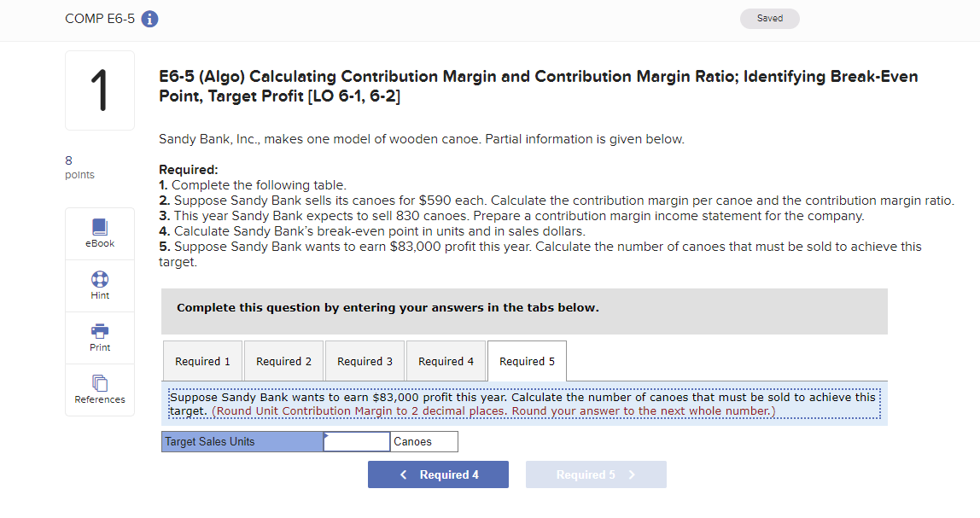Switch to the Required 4 tab
980x518 pixels.
[x=446, y=360]
